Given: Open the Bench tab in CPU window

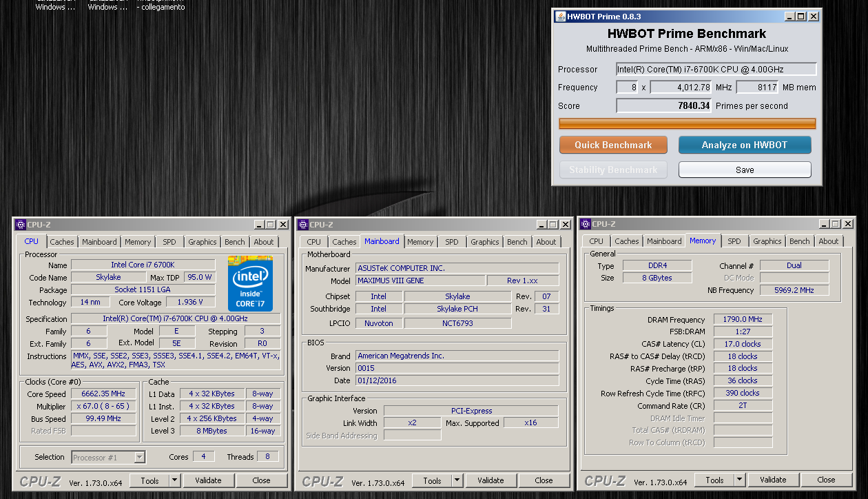Looking at the screenshot, I should click(x=234, y=242).
